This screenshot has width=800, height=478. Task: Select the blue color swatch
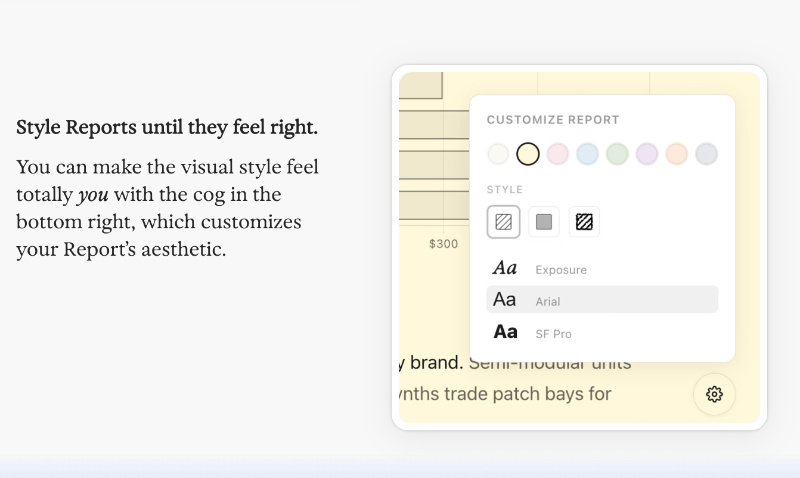tap(587, 154)
